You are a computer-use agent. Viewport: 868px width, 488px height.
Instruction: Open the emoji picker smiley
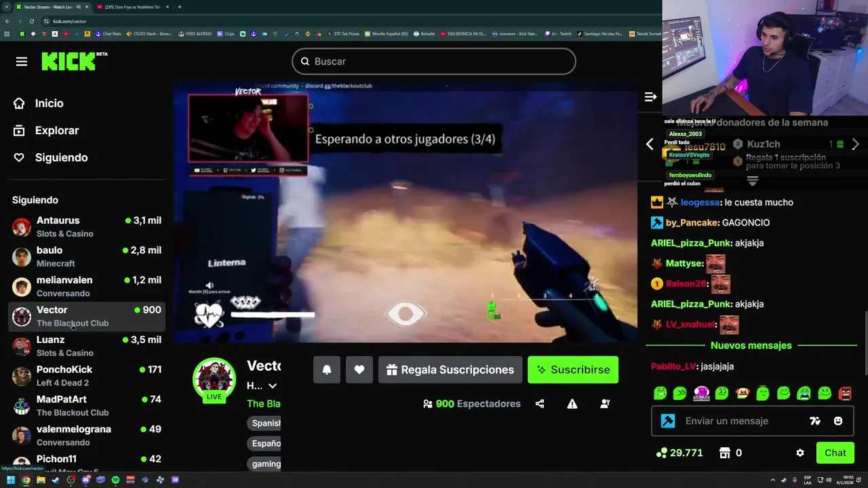click(838, 421)
